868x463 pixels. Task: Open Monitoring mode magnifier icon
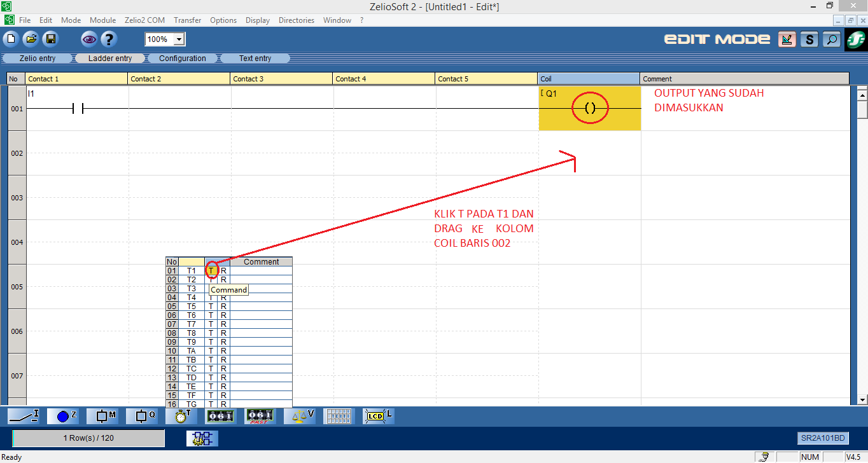831,39
